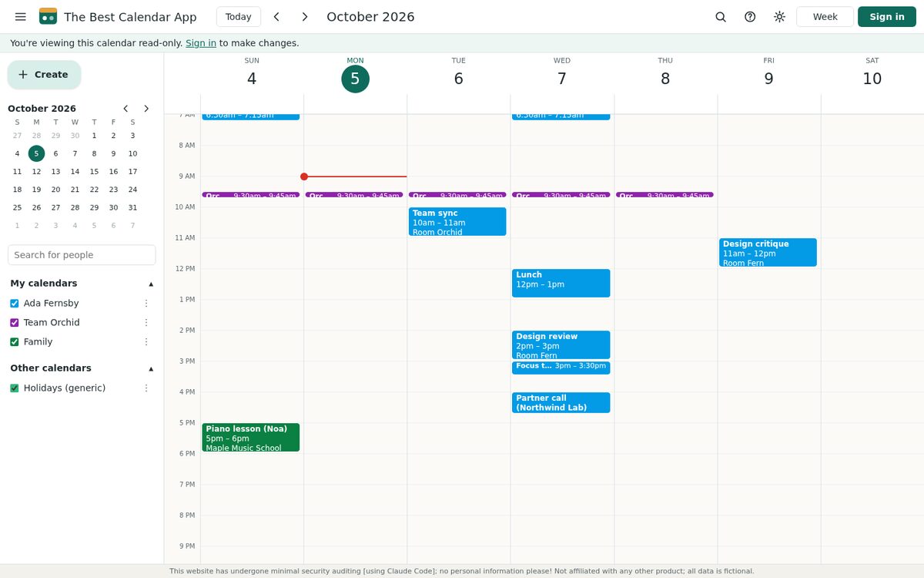Toggle light/dark theme sun icon
The height and width of the screenshot is (578, 924).
click(x=779, y=17)
